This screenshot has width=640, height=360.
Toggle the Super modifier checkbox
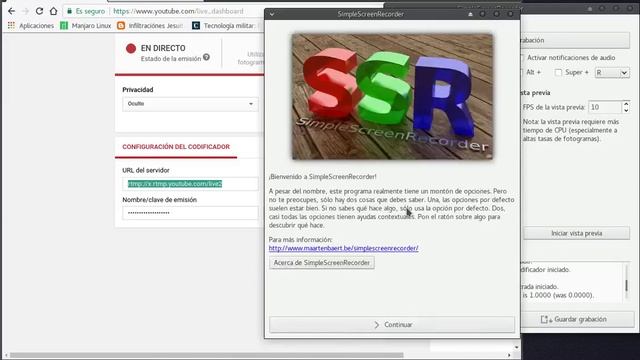click(x=558, y=73)
